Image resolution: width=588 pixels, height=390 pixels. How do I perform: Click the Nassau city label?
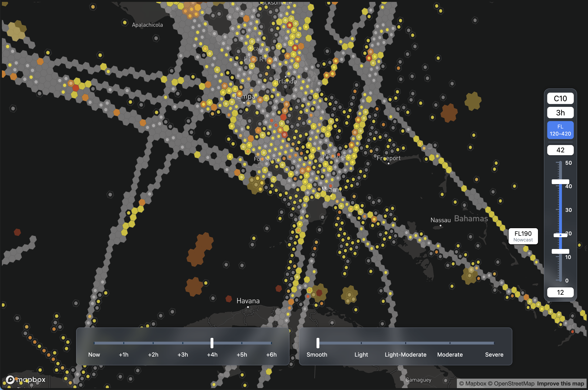tap(441, 220)
